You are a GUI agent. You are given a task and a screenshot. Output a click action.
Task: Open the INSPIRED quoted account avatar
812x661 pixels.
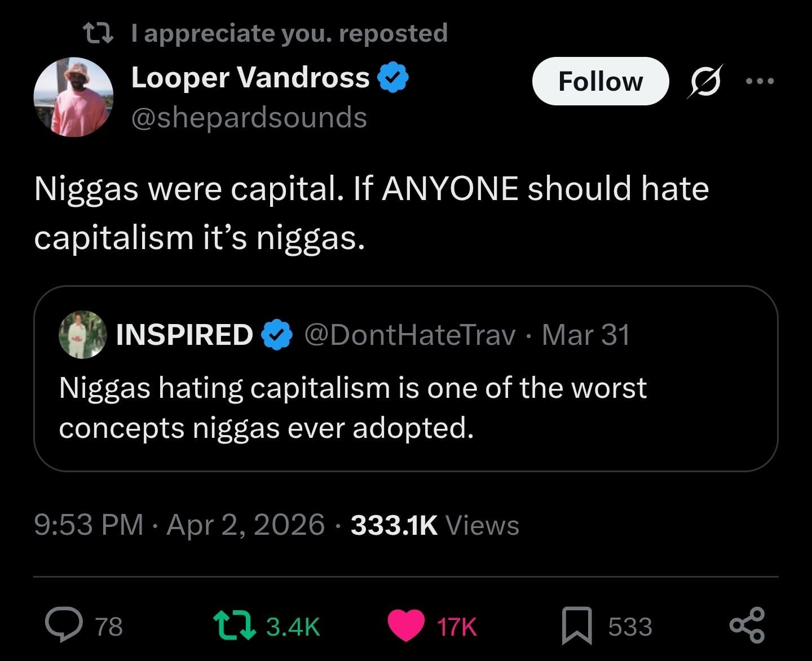coord(83,335)
